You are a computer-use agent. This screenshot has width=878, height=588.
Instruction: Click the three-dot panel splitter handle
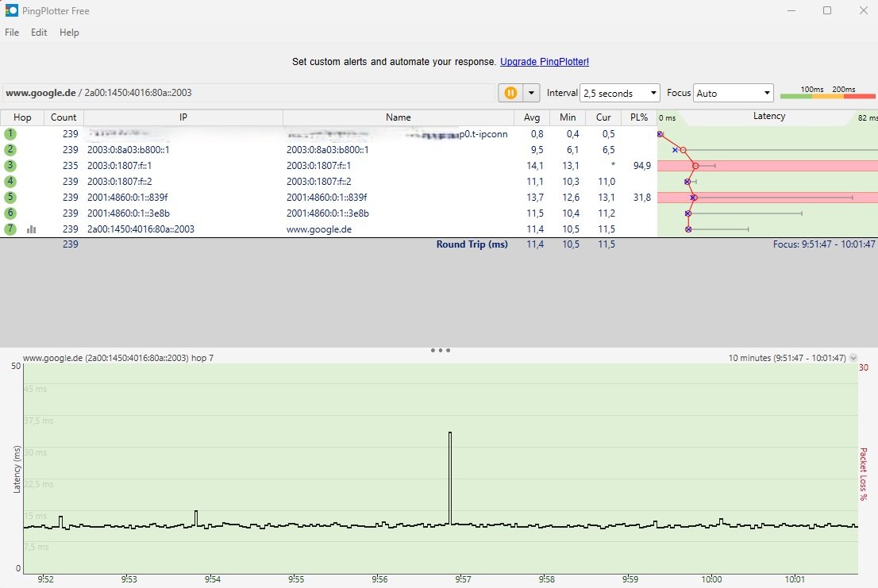click(x=440, y=350)
